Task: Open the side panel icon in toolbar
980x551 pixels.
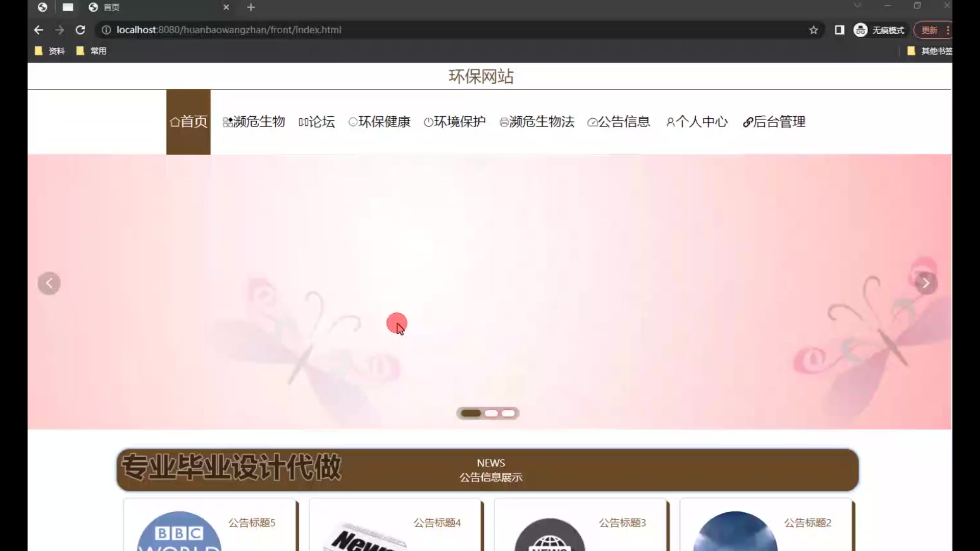Action: [839, 30]
